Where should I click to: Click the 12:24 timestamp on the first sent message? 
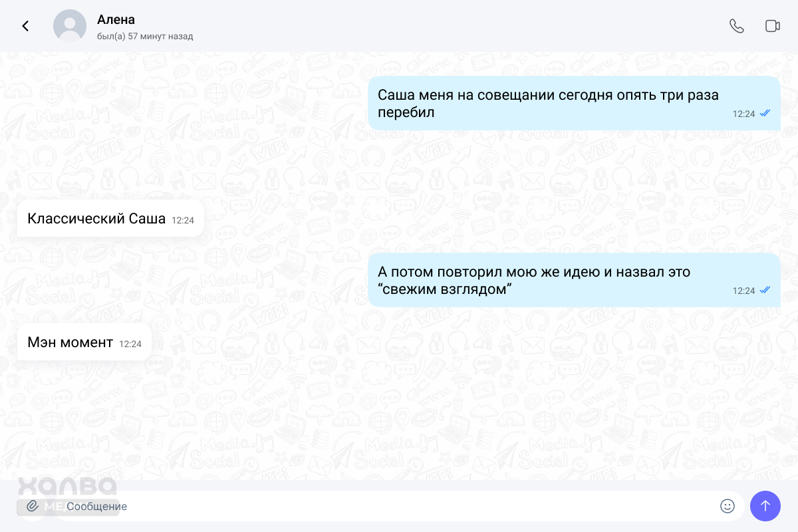pos(743,114)
